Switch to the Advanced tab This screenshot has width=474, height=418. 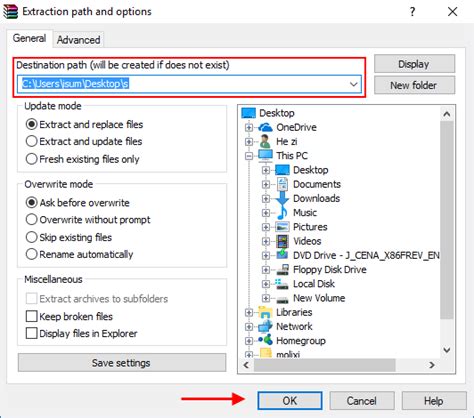(x=78, y=40)
